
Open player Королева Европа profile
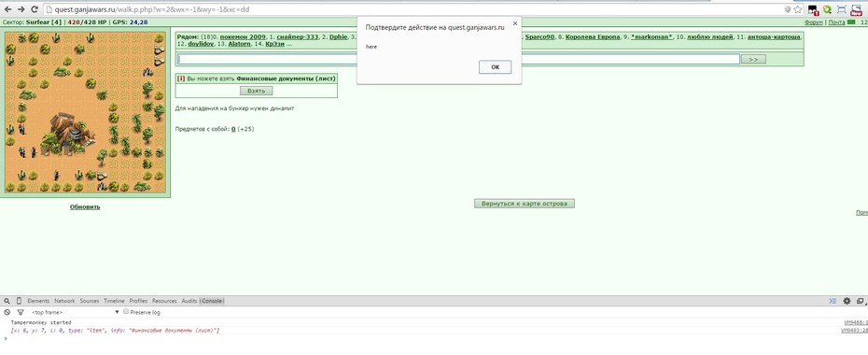pyautogui.click(x=593, y=37)
